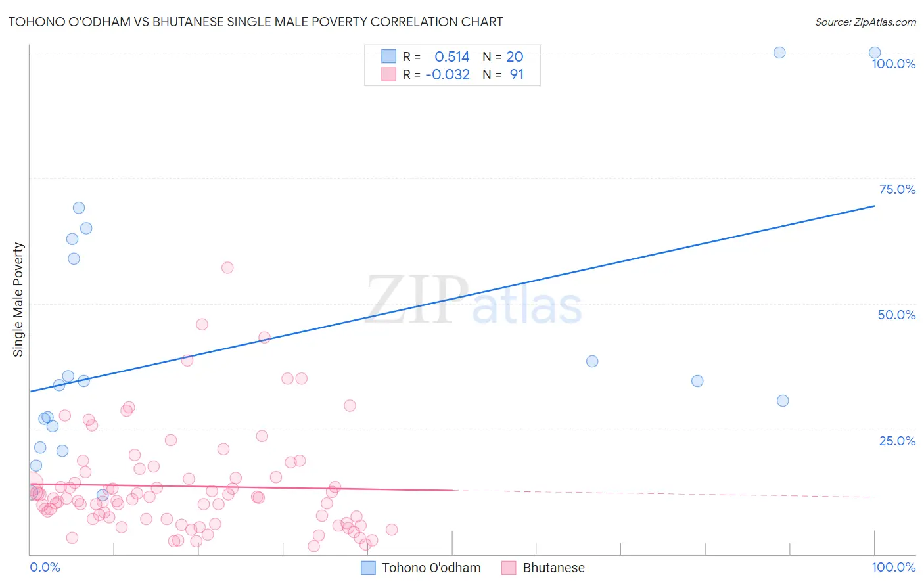Click the chart title text
Screen dimensions: 924x586
pyautogui.click(x=256, y=22)
